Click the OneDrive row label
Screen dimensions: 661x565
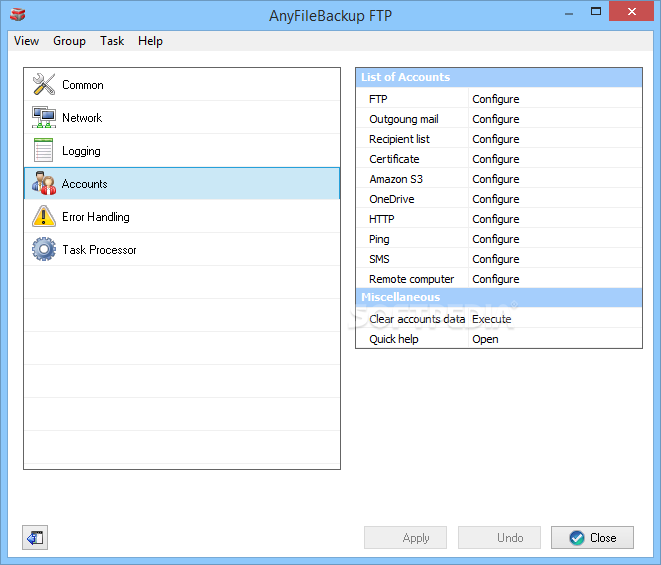[392, 199]
